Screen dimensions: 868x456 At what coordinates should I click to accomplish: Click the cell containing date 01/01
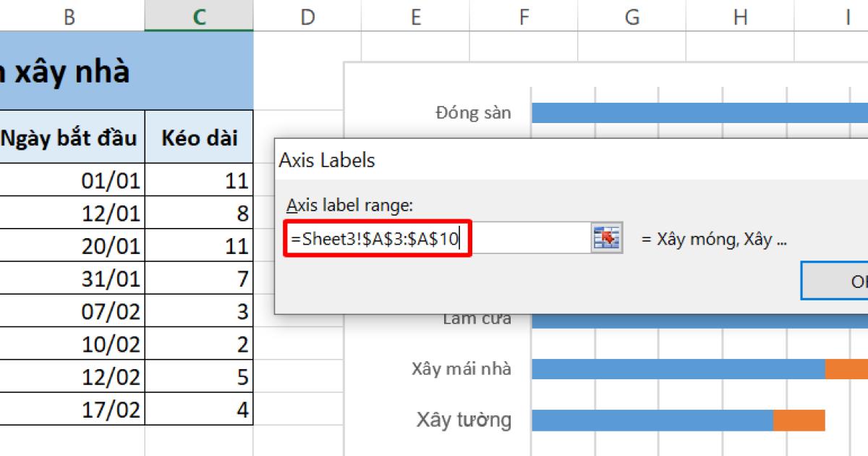(x=109, y=180)
